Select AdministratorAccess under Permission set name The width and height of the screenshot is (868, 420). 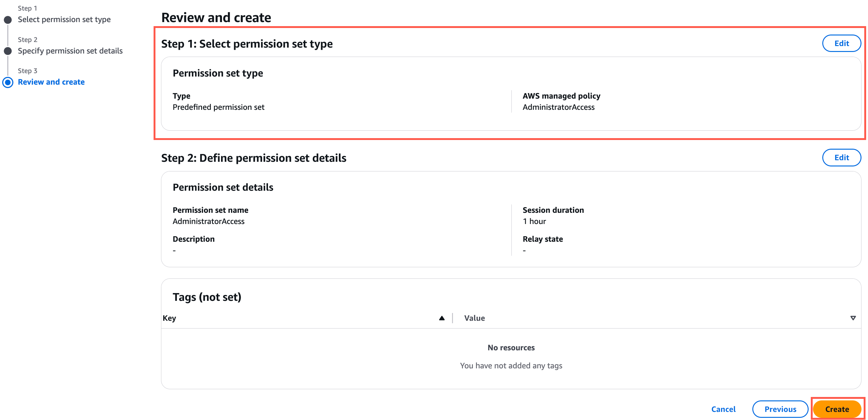(209, 221)
